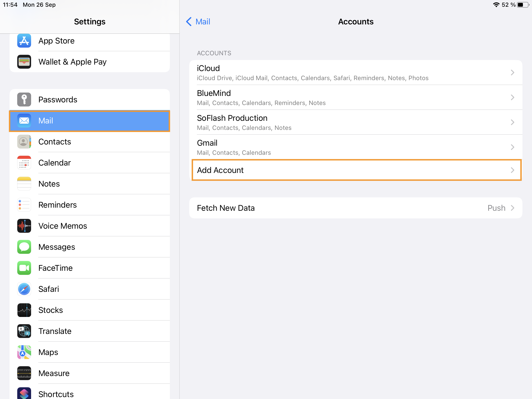532x399 pixels.
Task: Open the iCloud account details
Action: 356,72
